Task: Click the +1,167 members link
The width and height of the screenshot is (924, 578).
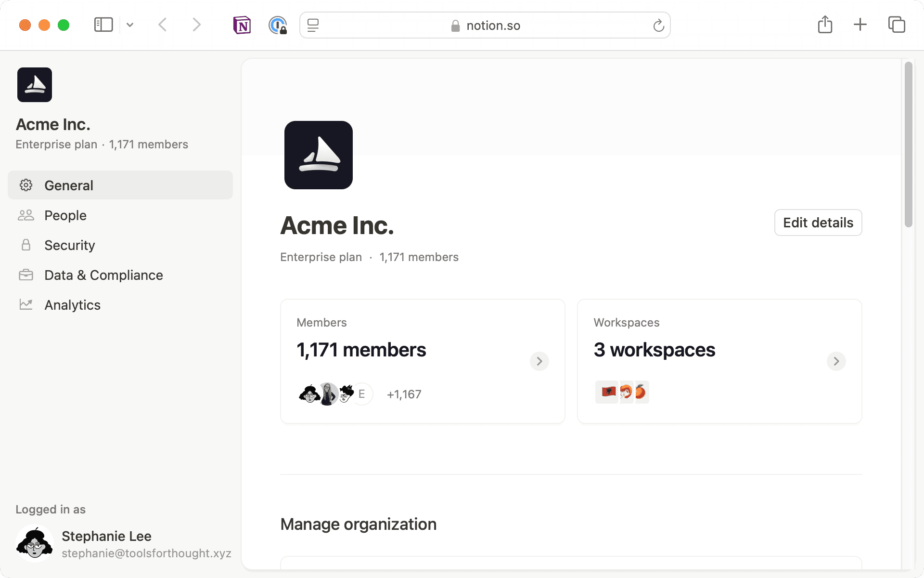Action: click(404, 394)
